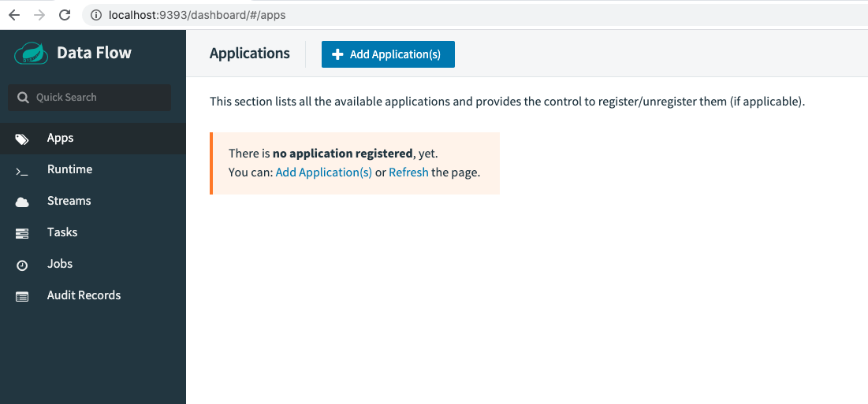Click the Refresh link in the notice
This screenshot has height=404, width=868.
(x=408, y=172)
